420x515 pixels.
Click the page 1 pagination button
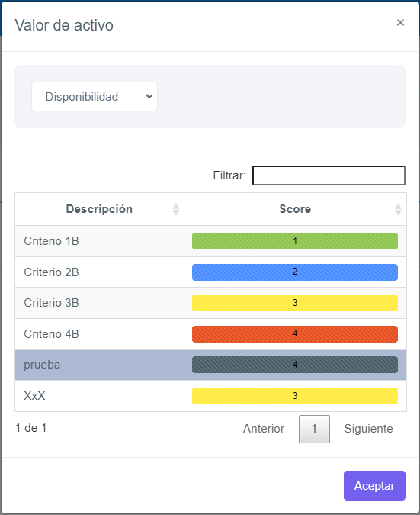click(314, 429)
